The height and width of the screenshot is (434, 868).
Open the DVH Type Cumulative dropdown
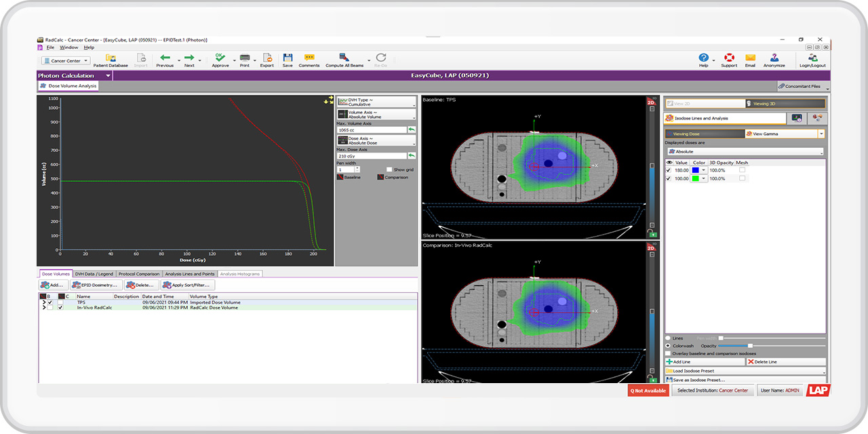pos(376,102)
